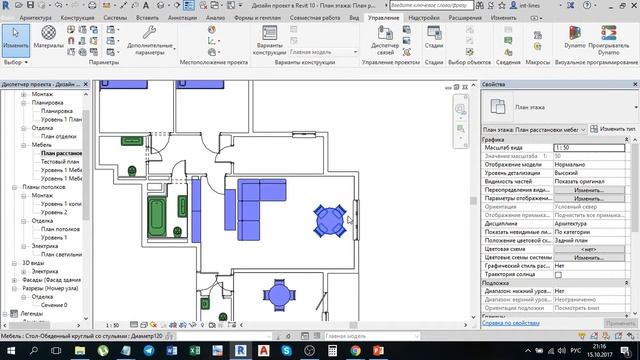
Task: Switch to the Аннотации ribbon tab
Action: 182,18
